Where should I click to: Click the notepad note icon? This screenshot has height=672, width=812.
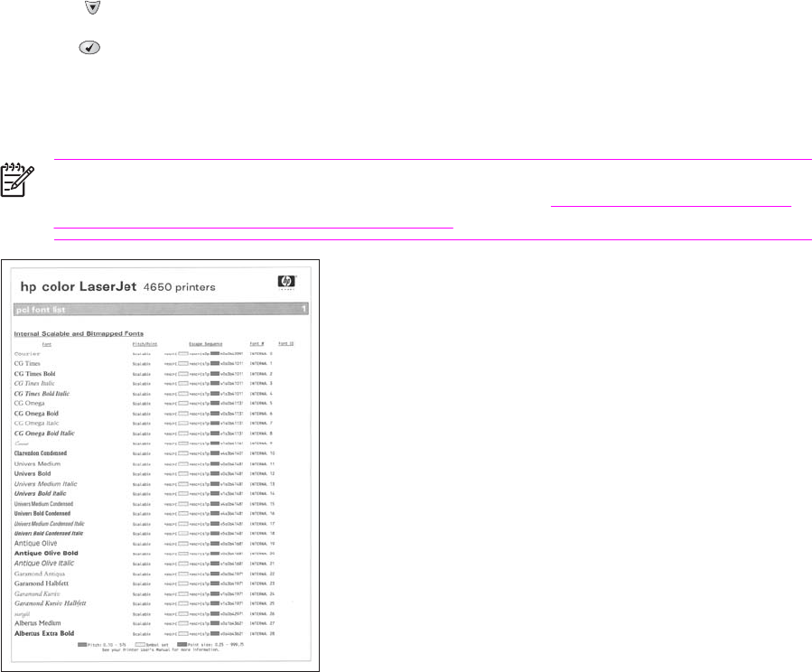(x=17, y=180)
